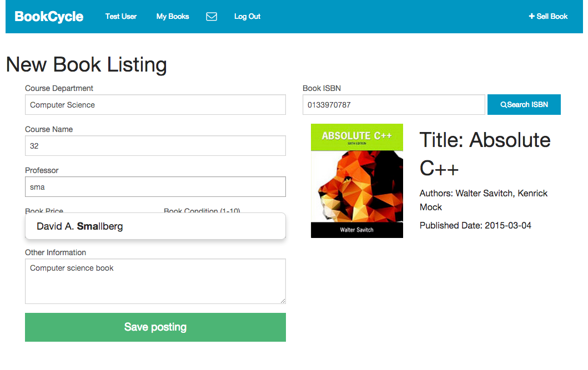Screen dimensions: 588x370
Task: Focus the Course Department field
Action: 155,105
